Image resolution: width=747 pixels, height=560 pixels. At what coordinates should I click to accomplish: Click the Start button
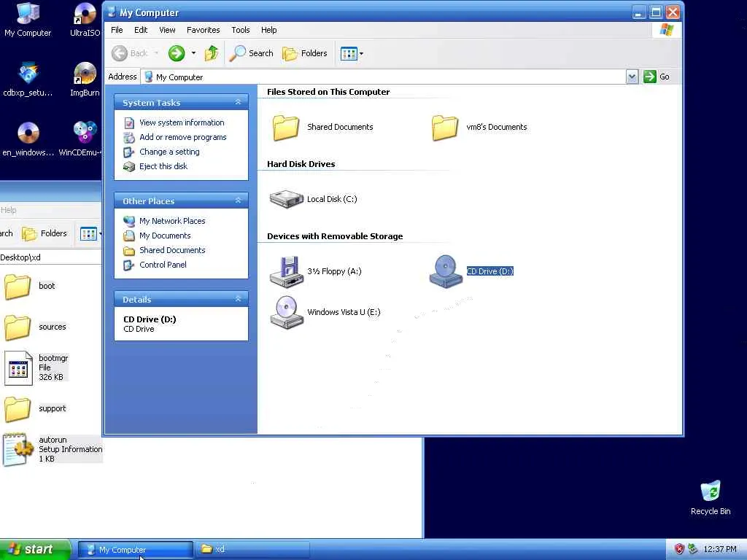(35, 550)
